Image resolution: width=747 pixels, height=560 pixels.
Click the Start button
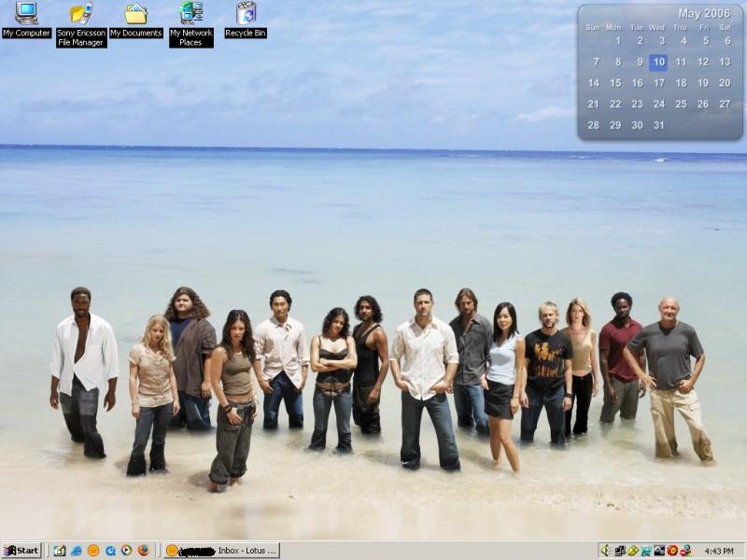pyautogui.click(x=21, y=551)
